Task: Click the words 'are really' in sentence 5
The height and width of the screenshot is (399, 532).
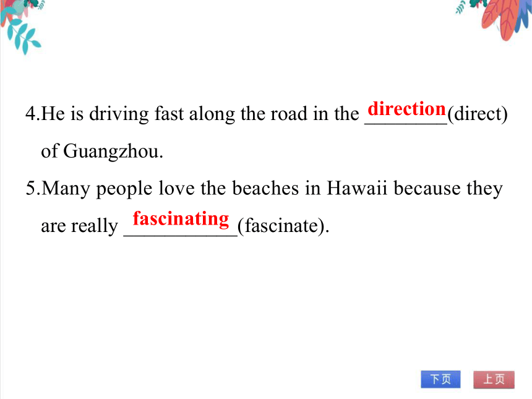Action: tap(79, 226)
